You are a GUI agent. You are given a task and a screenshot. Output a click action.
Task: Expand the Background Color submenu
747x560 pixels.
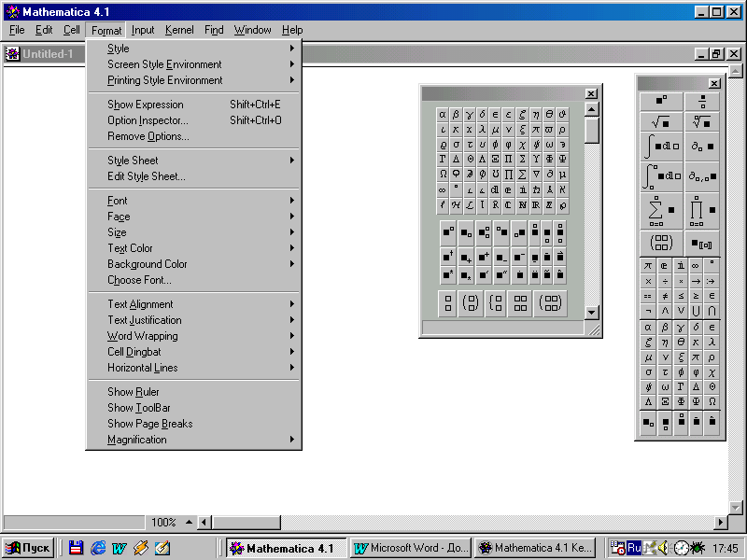tap(193, 264)
